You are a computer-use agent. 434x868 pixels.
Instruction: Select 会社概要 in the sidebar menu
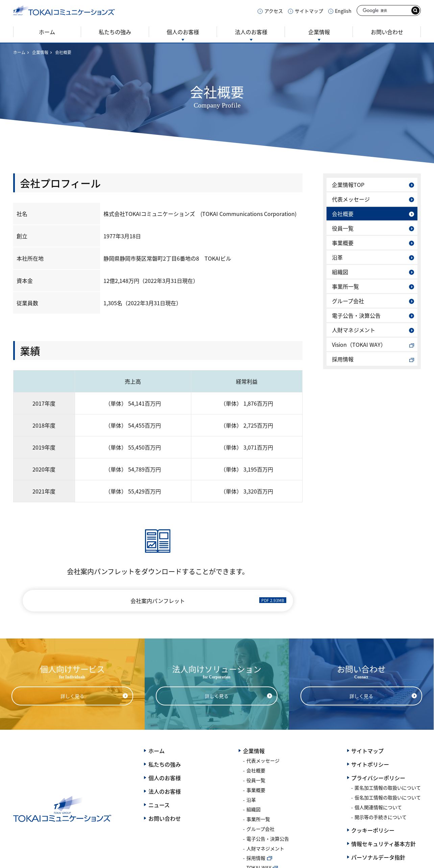(x=372, y=214)
